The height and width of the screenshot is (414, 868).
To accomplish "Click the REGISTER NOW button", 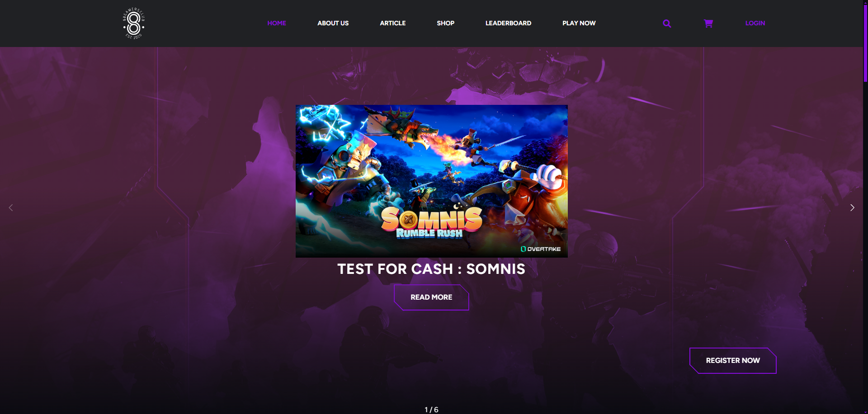I will pos(733,361).
